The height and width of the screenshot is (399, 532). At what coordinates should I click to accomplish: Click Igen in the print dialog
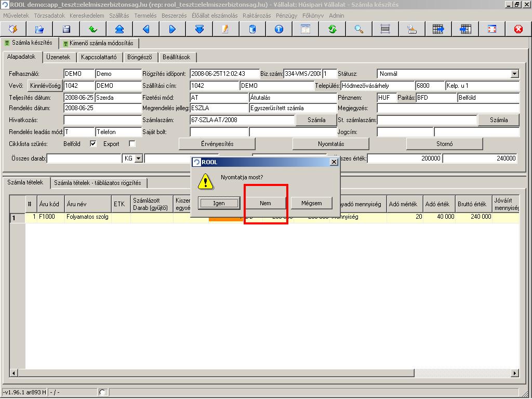219,203
